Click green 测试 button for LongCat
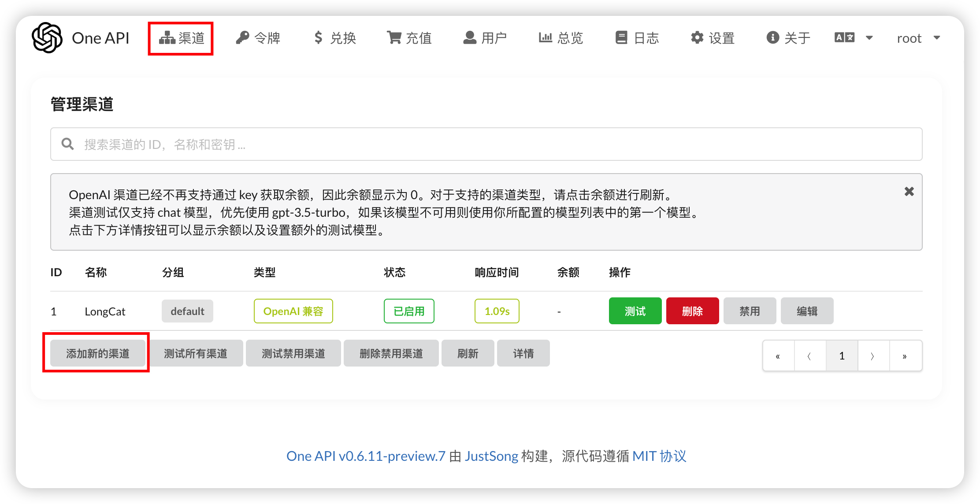 [x=635, y=311]
